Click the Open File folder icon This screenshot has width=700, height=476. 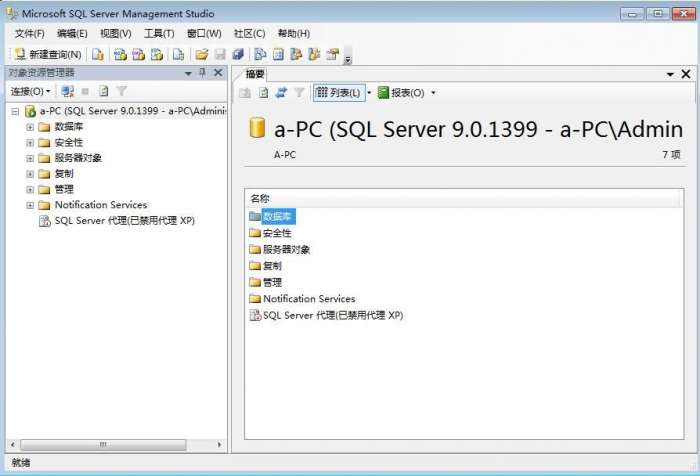pos(201,54)
